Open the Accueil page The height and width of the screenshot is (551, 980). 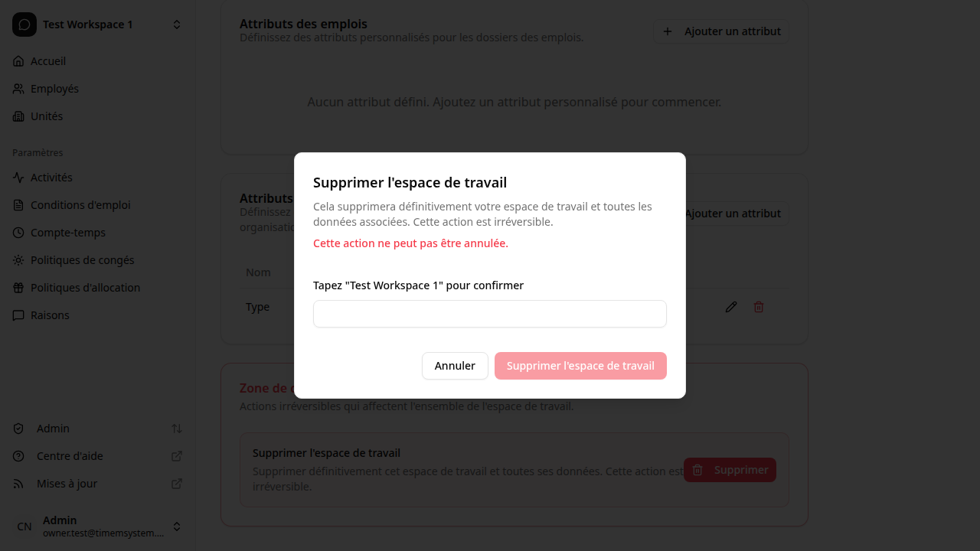[x=48, y=61]
